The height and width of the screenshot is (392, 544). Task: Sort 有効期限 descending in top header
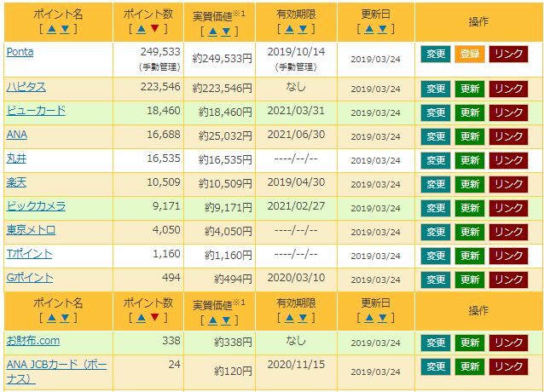pyautogui.click(x=303, y=29)
